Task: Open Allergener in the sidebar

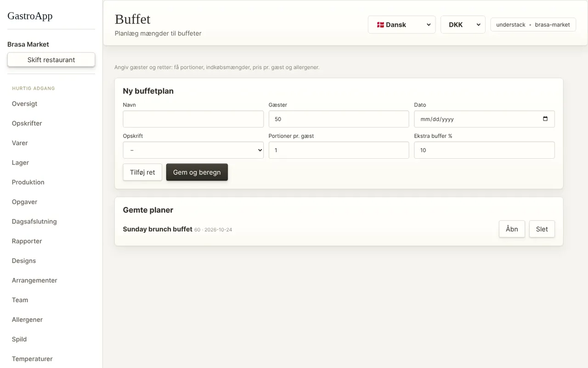Action: point(28,320)
